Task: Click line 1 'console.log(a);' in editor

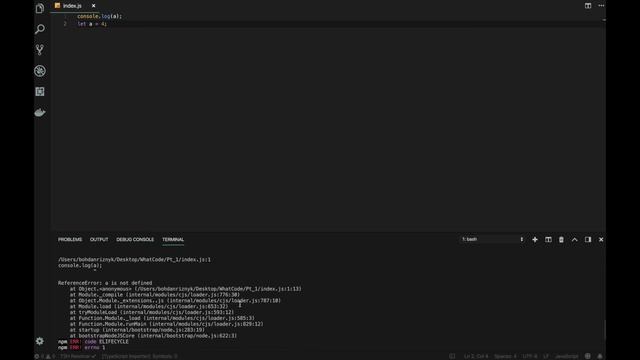Action: pos(100,16)
